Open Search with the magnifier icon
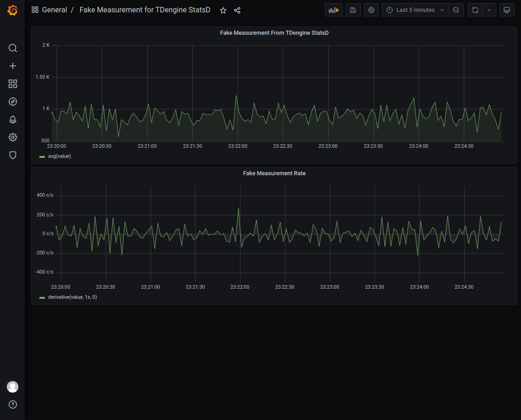521x420 pixels. point(12,48)
